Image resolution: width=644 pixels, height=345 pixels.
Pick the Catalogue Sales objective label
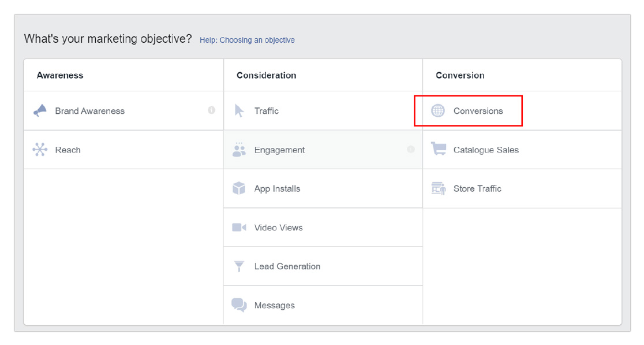(x=486, y=150)
